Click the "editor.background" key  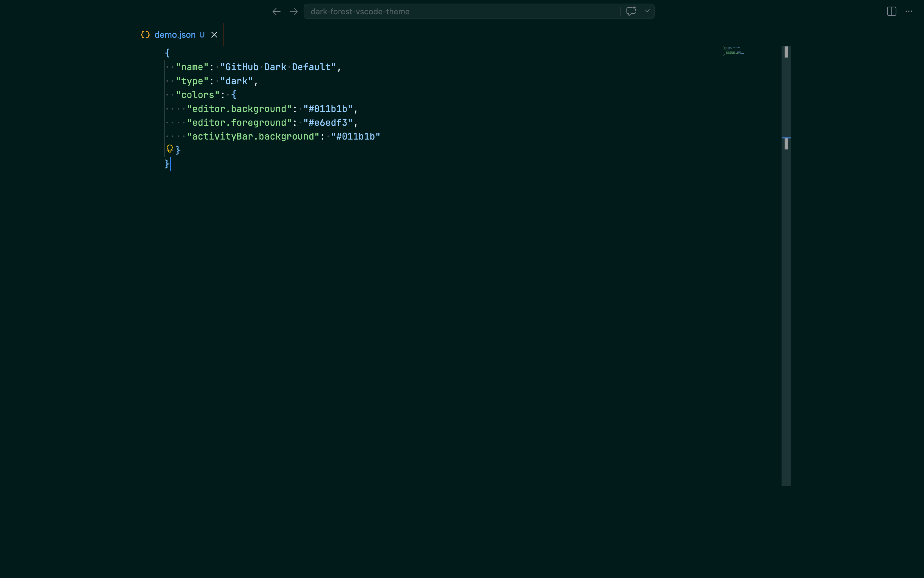[239, 109]
